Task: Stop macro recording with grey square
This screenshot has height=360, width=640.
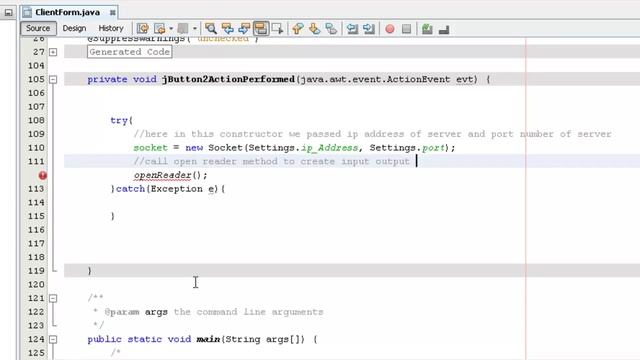Action: (x=407, y=29)
